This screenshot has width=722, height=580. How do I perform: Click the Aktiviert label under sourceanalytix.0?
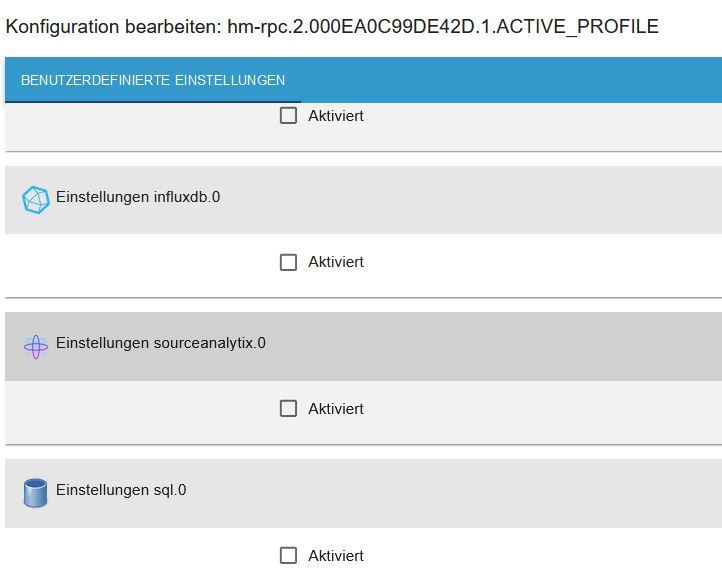tap(336, 409)
